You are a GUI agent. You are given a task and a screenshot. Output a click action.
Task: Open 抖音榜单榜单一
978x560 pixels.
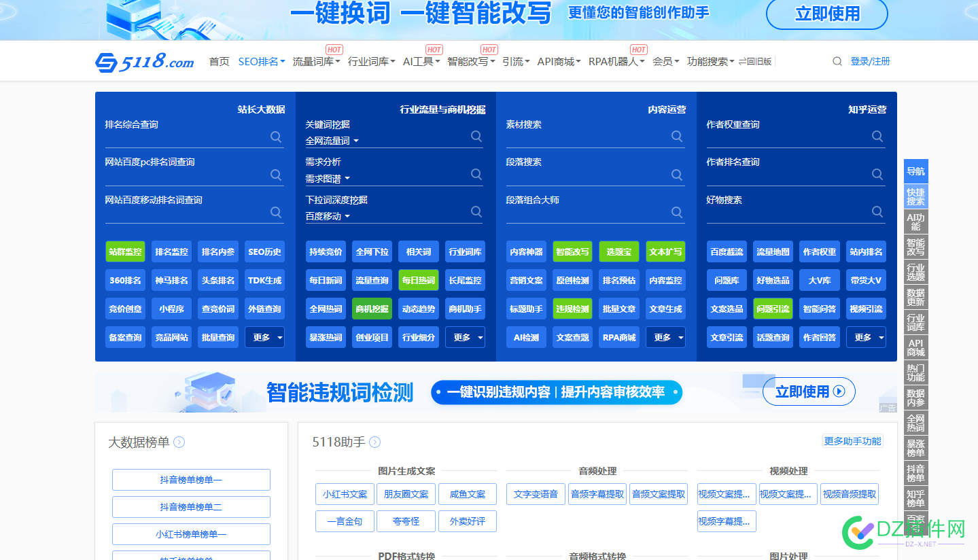pyautogui.click(x=191, y=480)
